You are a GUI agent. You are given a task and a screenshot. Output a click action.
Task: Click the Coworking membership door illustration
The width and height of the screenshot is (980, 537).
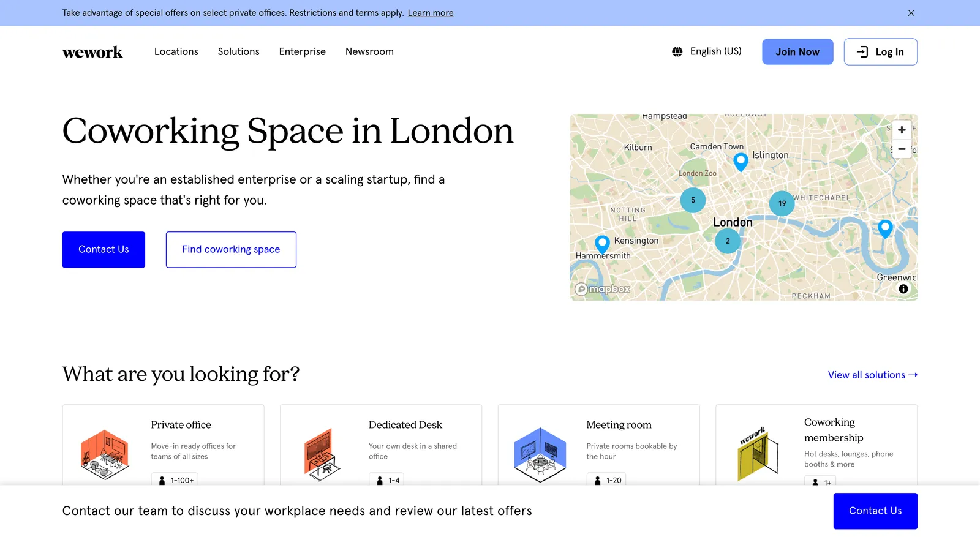tap(758, 454)
